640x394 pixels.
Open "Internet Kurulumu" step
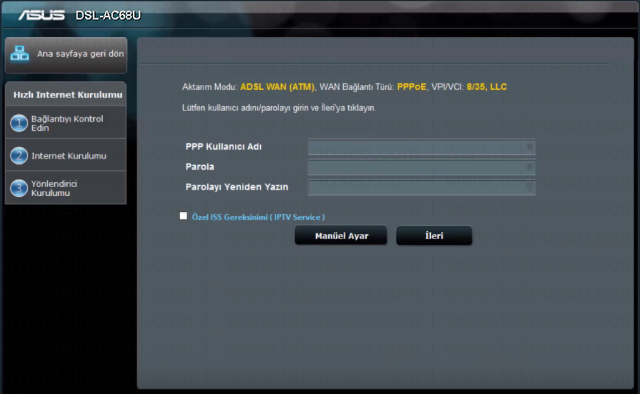tap(66, 156)
